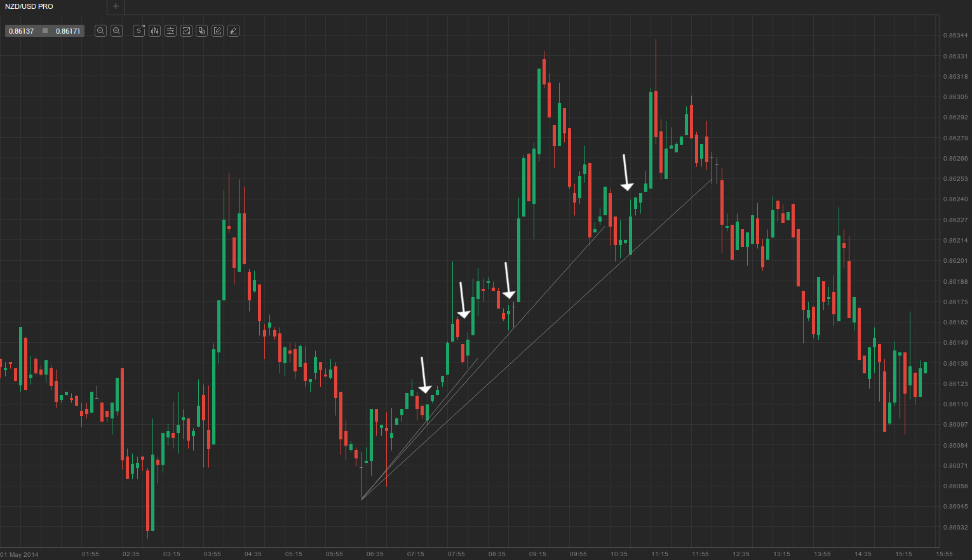Click the 0.86136 price axis label
Viewport: 972px width, 560px height.
tap(955, 364)
